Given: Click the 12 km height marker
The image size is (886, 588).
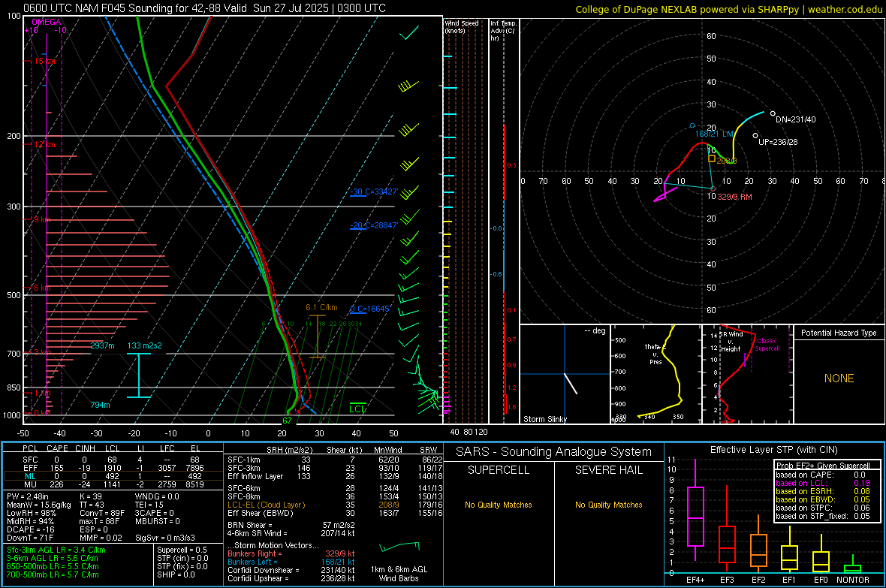Looking at the screenshot, I should pyautogui.click(x=44, y=145).
